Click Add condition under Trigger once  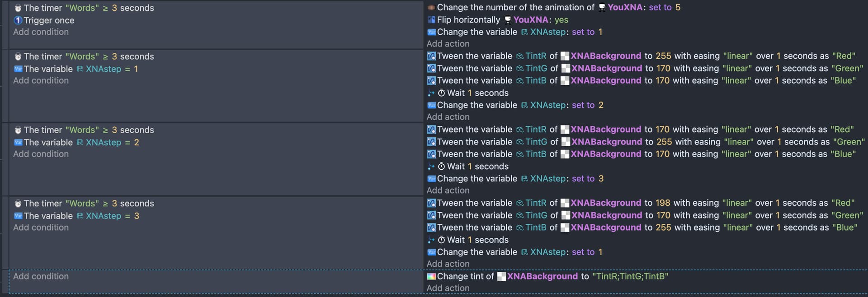[x=41, y=32]
